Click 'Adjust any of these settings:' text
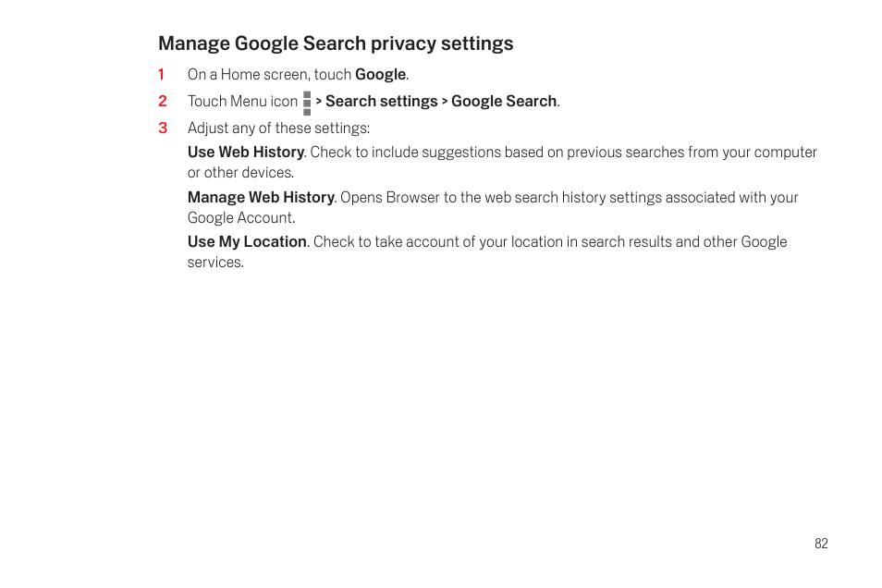 coord(278,129)
